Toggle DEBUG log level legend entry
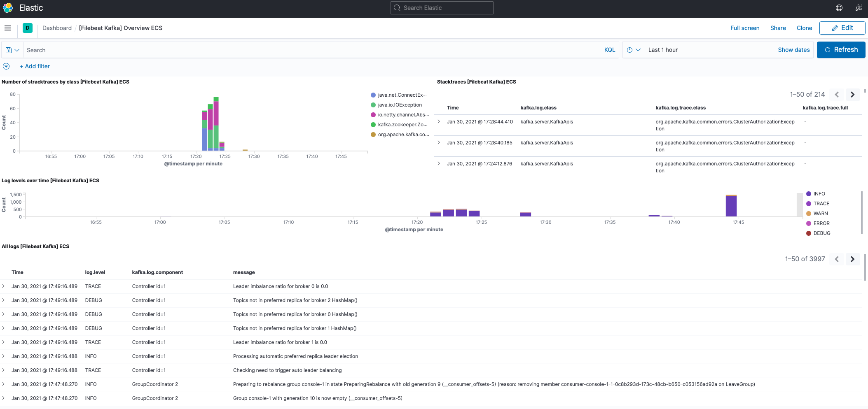 coord(818,233)
